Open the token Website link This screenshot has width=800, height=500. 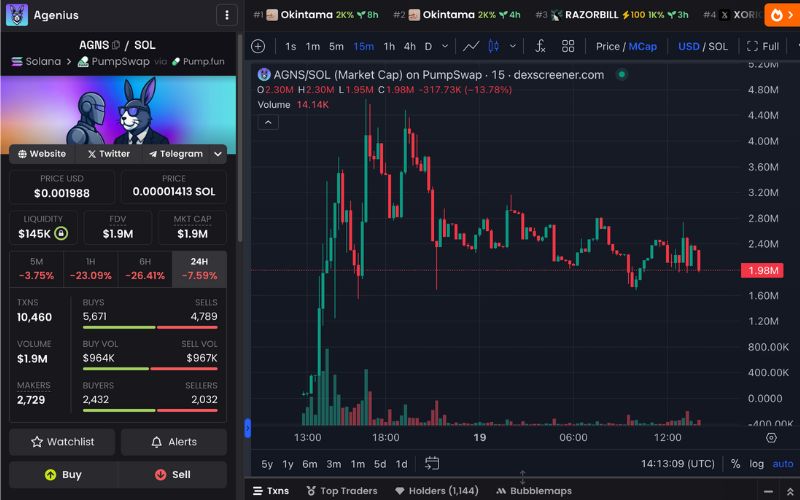point(42,154)
